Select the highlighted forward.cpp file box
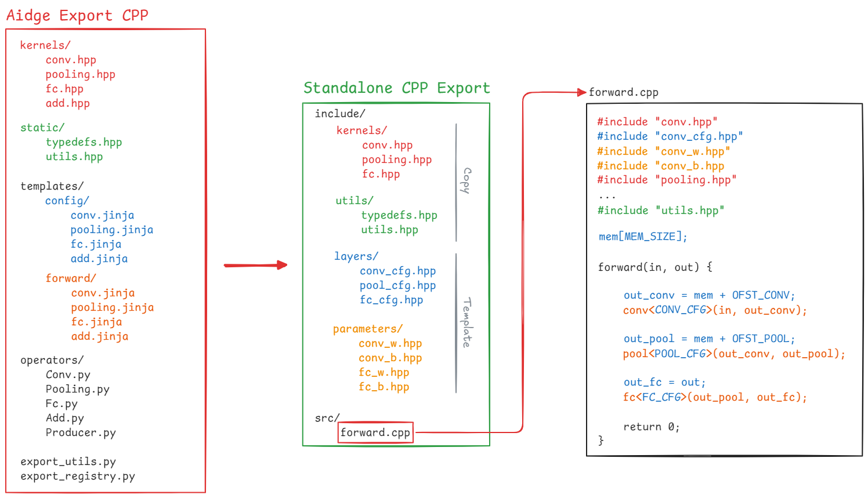The width and height of the screenshot is (868, 498). click(x=375, y=432)
